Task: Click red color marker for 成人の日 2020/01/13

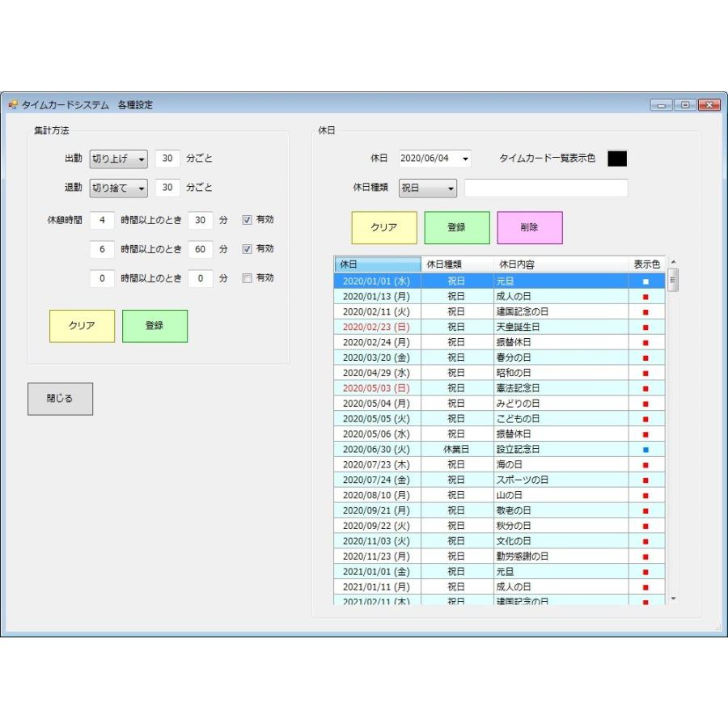Action: 645,297
